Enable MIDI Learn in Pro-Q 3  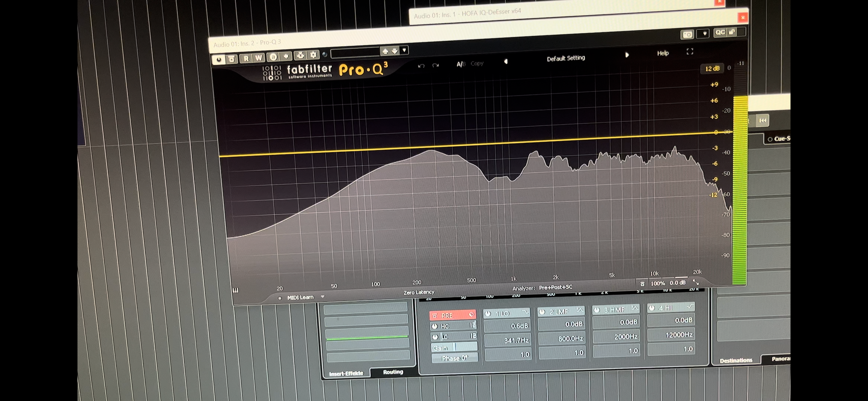300,297
